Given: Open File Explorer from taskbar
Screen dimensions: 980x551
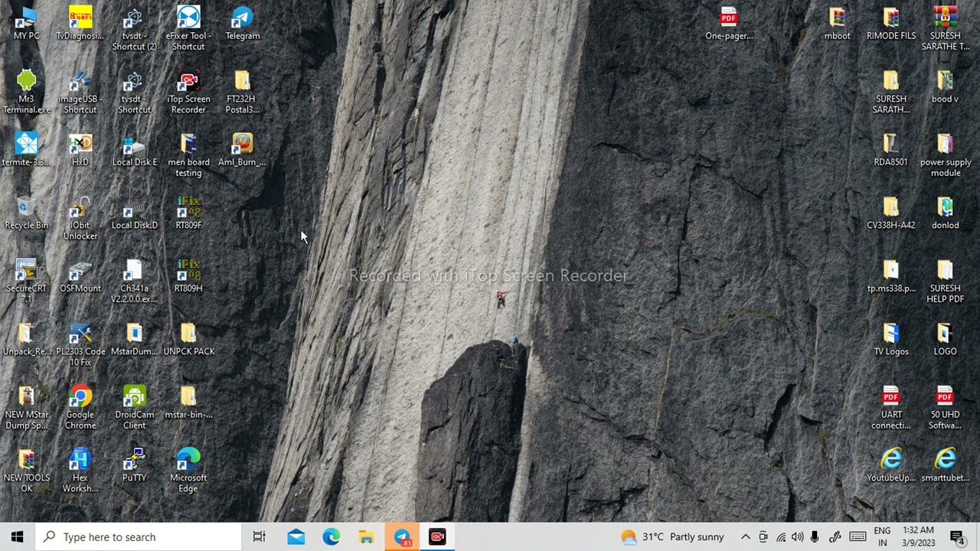Looking at the screenshot, I should pos(367,536).
